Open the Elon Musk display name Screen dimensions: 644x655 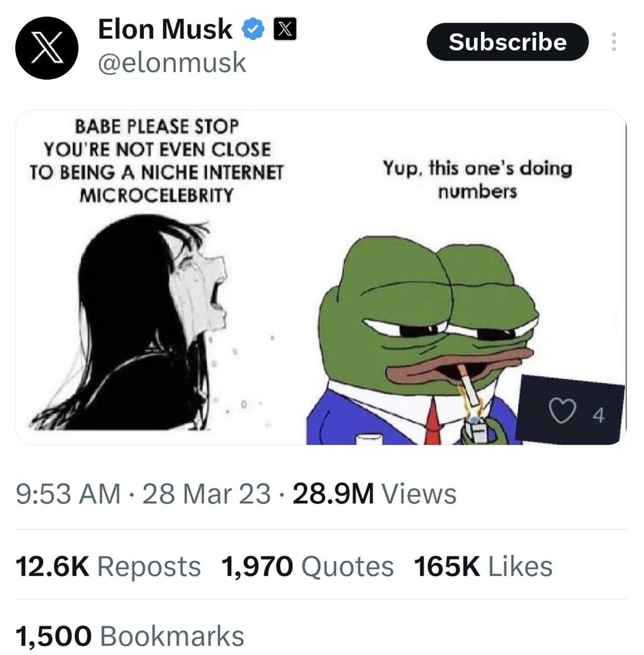(165, 29)
